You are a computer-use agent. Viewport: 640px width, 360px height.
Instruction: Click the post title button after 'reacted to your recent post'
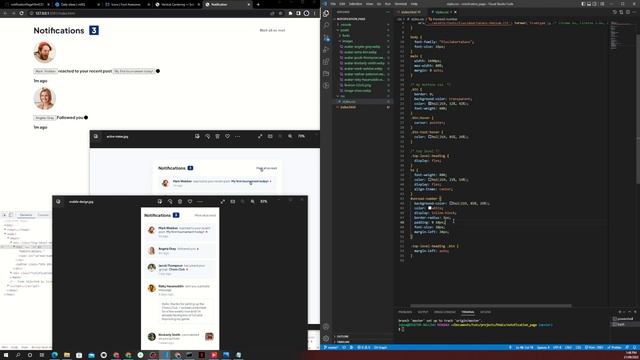click(x=134, y=71)
